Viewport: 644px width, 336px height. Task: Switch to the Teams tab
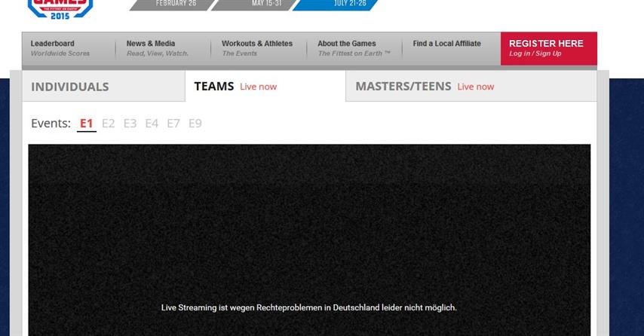tap(265, 86)
